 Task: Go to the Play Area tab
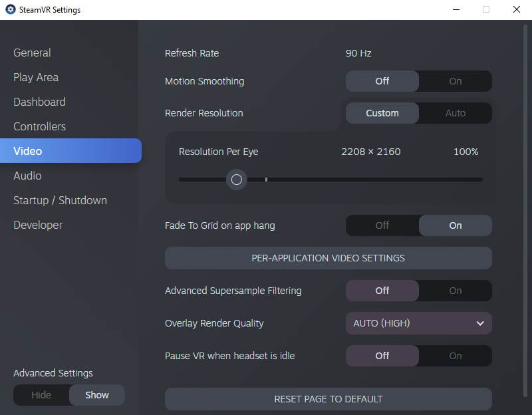[36, 77]
